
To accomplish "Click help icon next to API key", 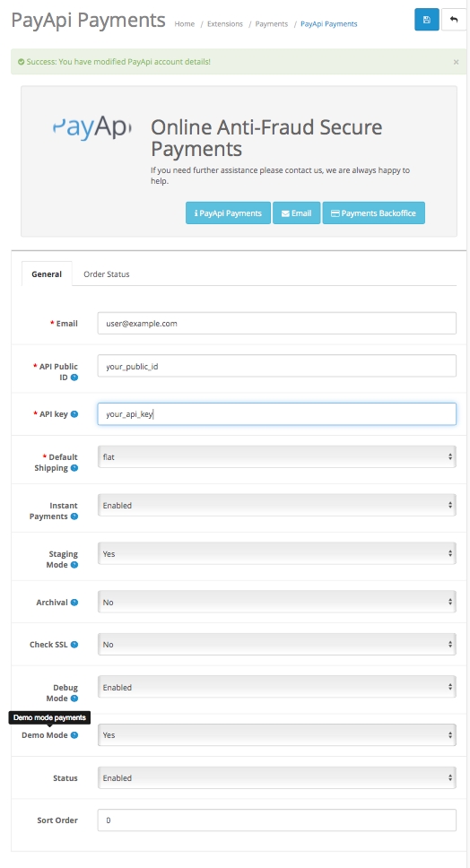I will click(x=74, y=414).
